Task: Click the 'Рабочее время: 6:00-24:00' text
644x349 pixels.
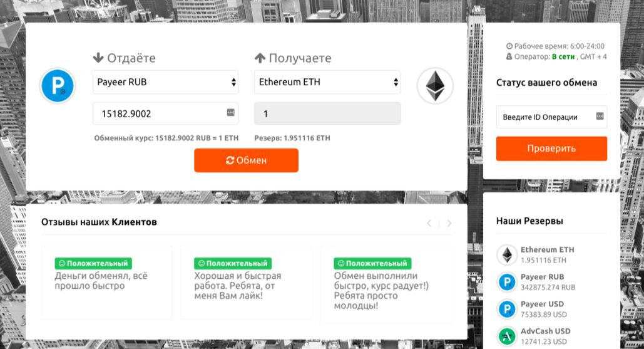Action: point(560,46)
